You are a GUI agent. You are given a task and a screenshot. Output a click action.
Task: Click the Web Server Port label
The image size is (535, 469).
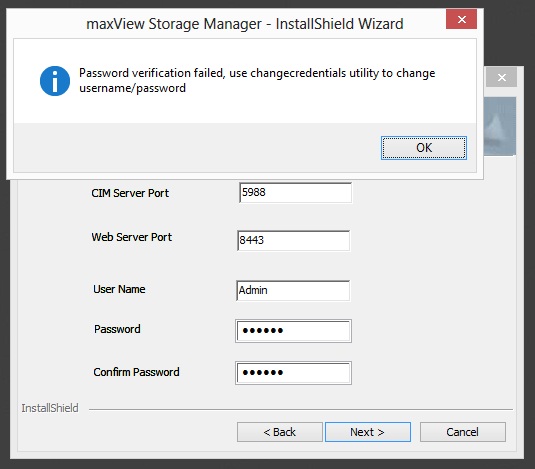pos(132,237)
